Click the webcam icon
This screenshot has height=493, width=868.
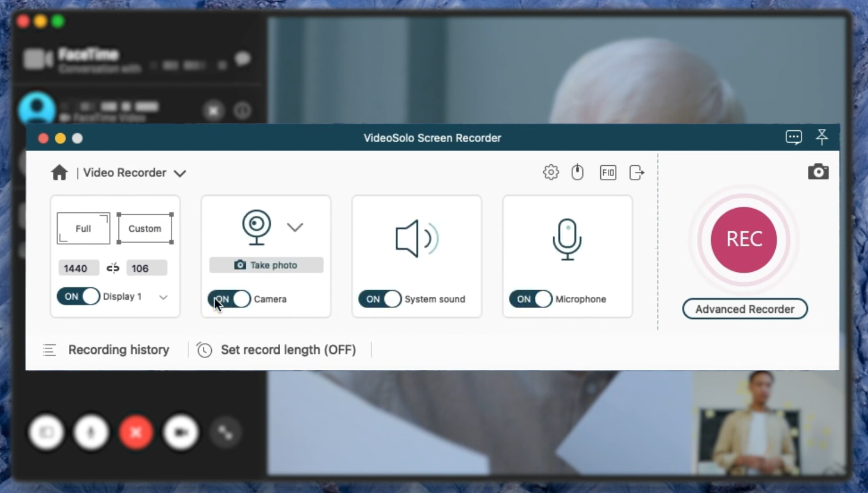(x=256, y=227)
